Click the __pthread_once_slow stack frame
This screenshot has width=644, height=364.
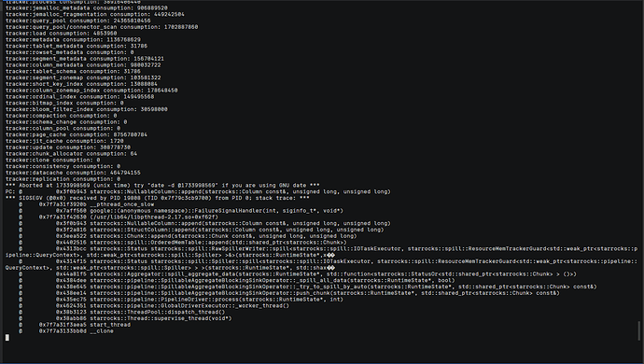pos(86,204)
